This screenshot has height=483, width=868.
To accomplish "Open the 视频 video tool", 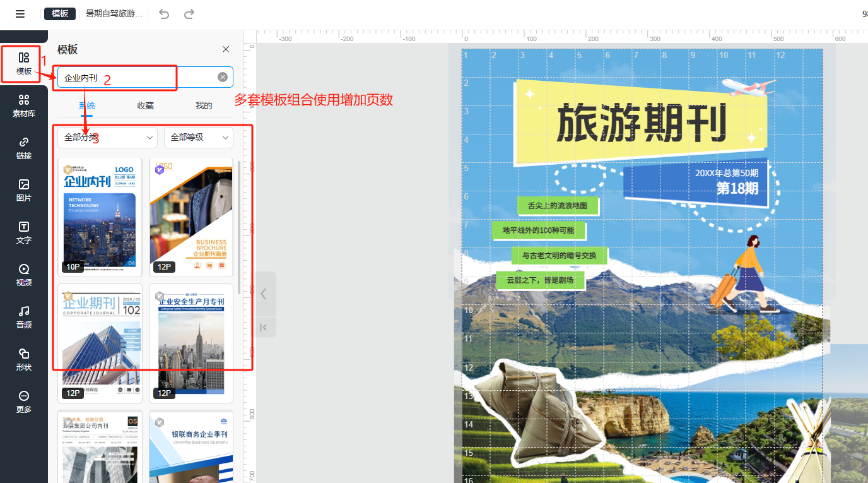I will click(x=24, y=275).
